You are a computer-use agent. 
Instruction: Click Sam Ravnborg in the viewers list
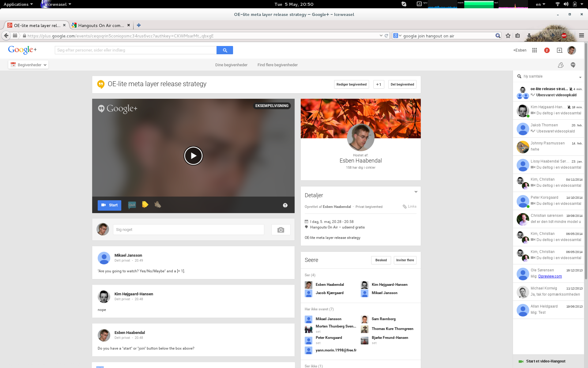tap(383, 319)
